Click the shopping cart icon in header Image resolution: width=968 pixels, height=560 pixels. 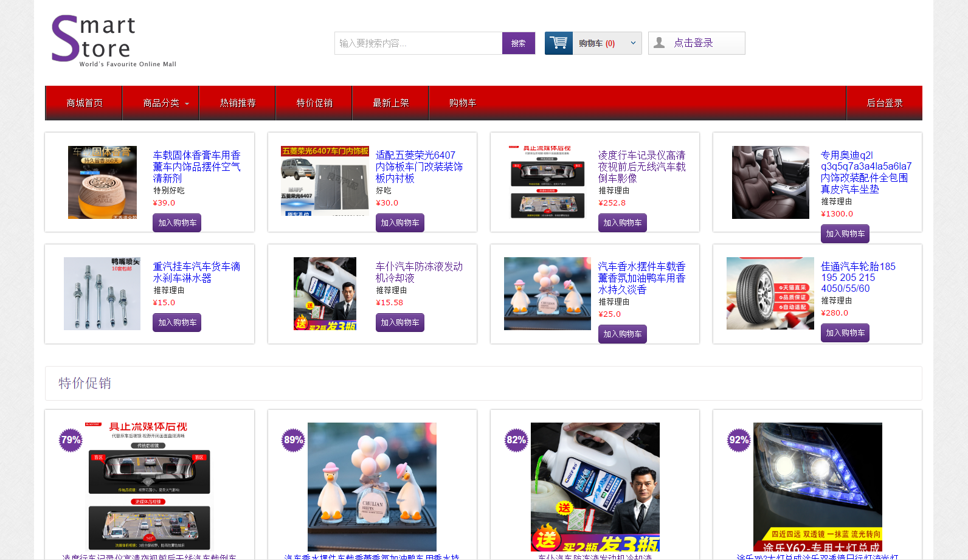tap(558, 43)
